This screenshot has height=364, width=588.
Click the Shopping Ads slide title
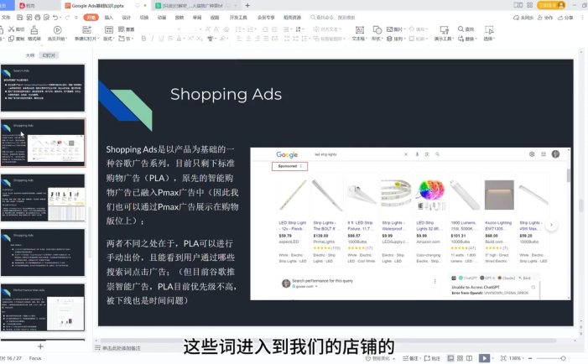click(226, 94)
